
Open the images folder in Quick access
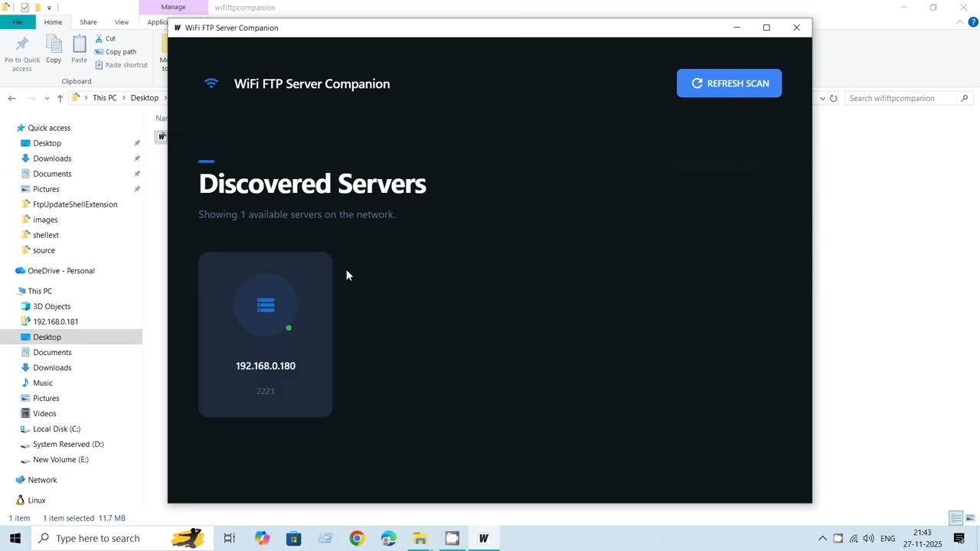(x=45, y=220)
